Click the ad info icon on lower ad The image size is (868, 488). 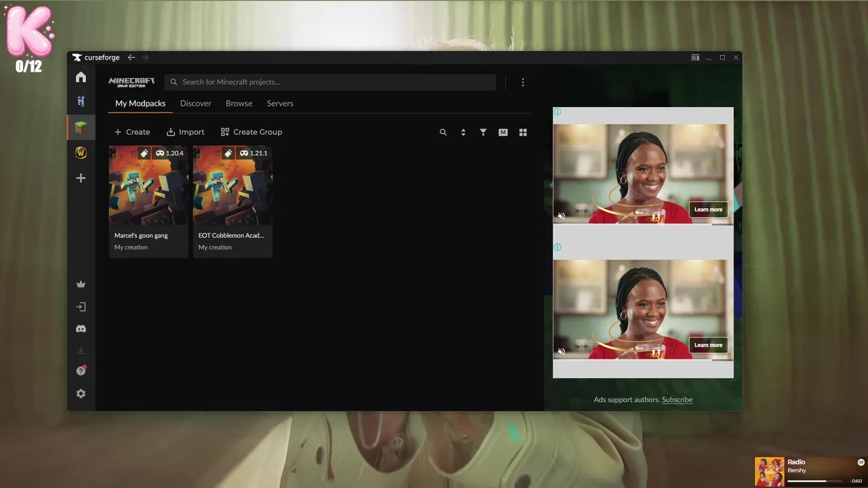coord(557,247)
